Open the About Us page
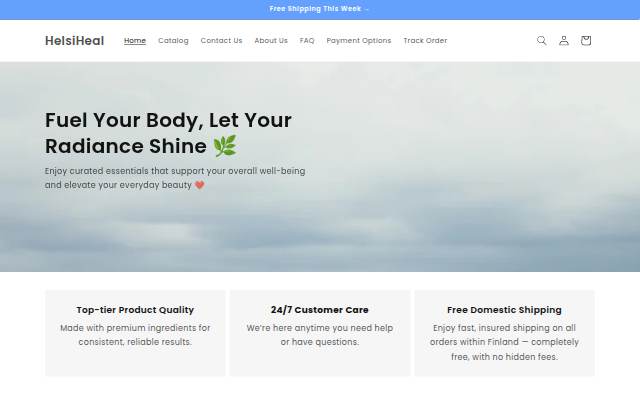Image resolution: width=640 pixels, height=400 pixels. click(x=271, y=40)
